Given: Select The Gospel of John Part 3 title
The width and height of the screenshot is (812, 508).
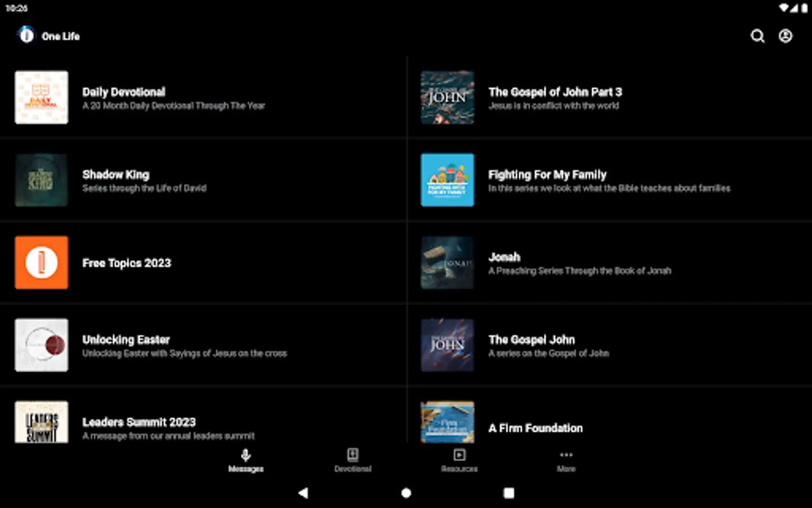Looking at the screenshot, I should [x=555, y=92].
